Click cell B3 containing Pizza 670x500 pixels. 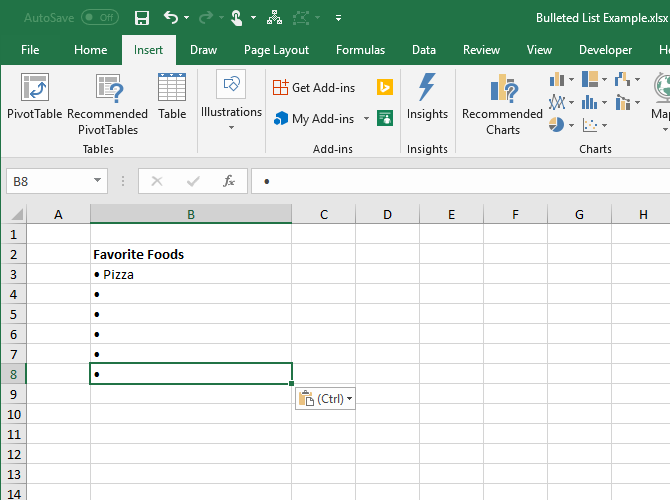pyautogui.click(x=190, y=274)
